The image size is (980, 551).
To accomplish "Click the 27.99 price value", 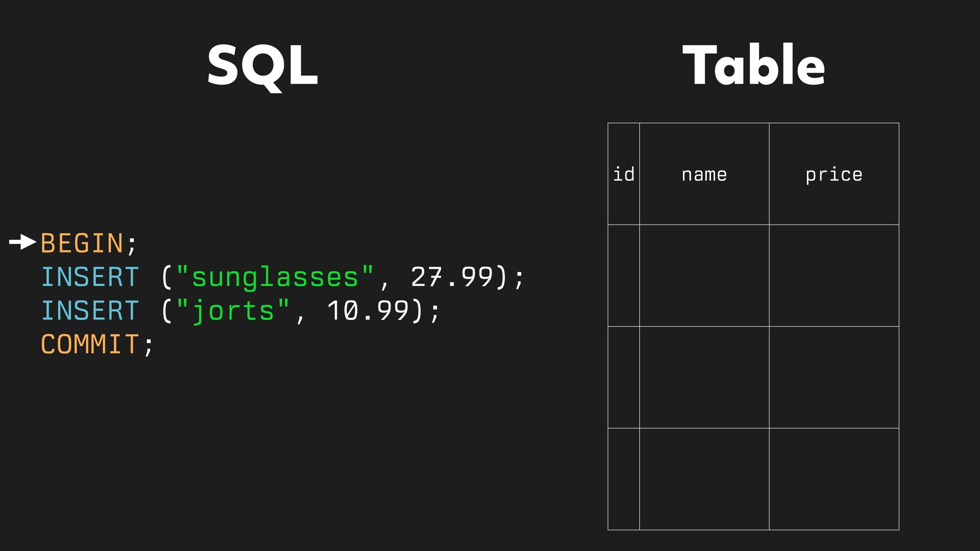I will click(x=452, y=277).
